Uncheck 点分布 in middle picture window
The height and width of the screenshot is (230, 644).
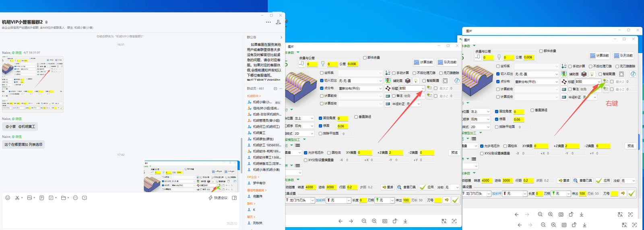point(322,88)
